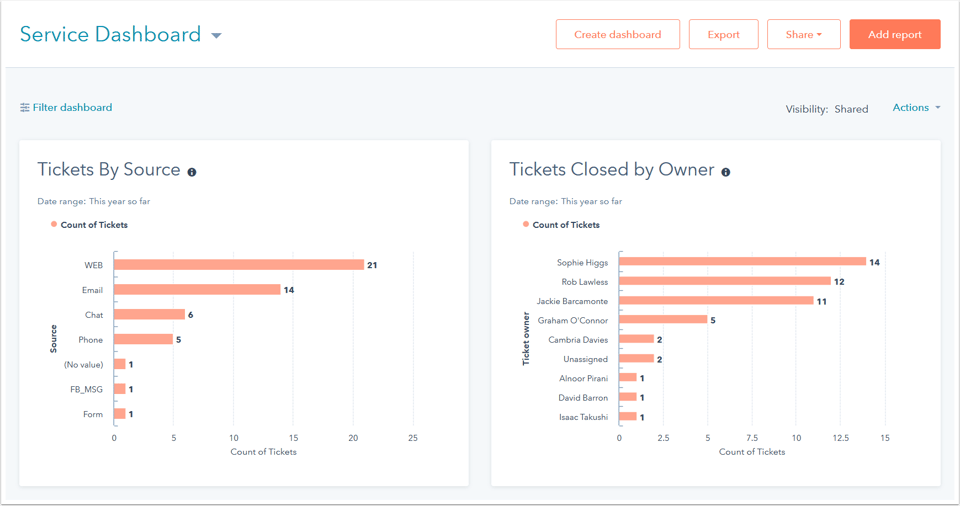
Task: Click the Rob Lawless bar
Action: 724,281
